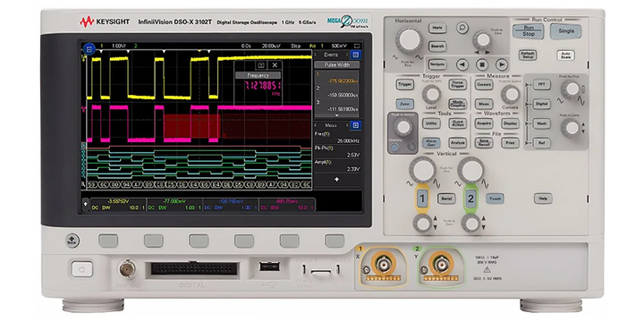Toggle channel 2 with the green key
The image size is (644, 322).
click(x=470, y=199)
